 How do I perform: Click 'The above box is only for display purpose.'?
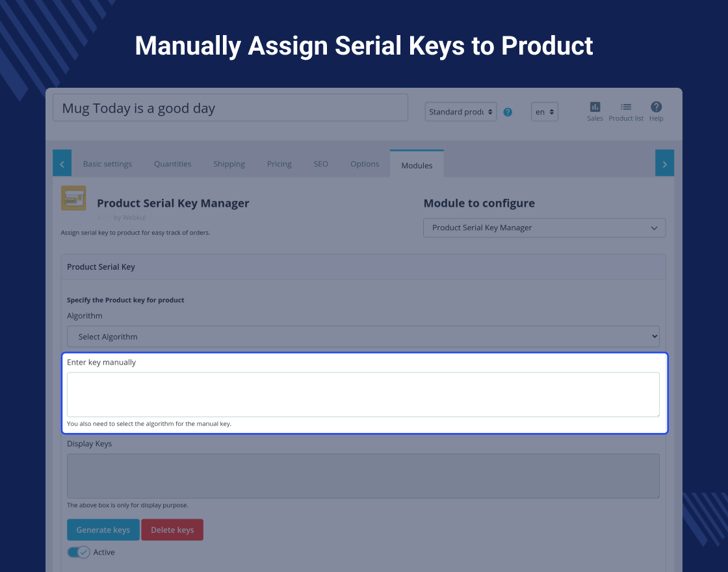point(127,505)
